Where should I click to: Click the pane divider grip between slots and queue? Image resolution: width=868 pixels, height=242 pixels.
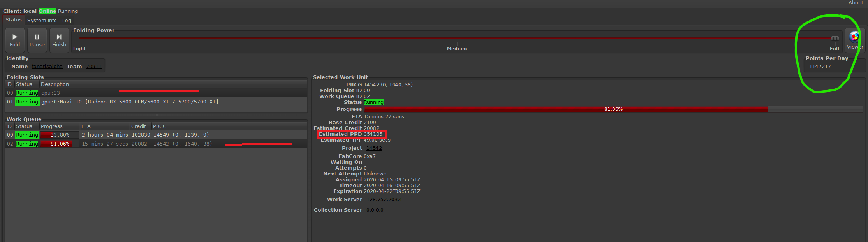coord(156,115)
